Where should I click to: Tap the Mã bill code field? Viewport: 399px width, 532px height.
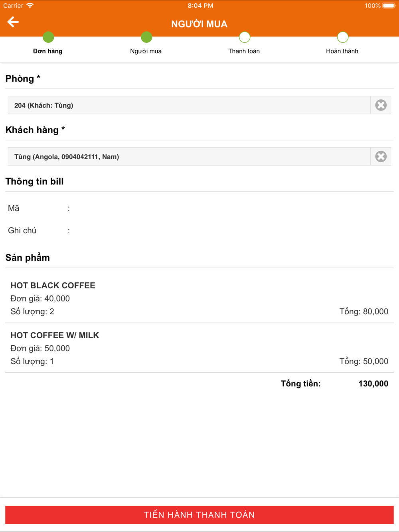pos(199,208)
